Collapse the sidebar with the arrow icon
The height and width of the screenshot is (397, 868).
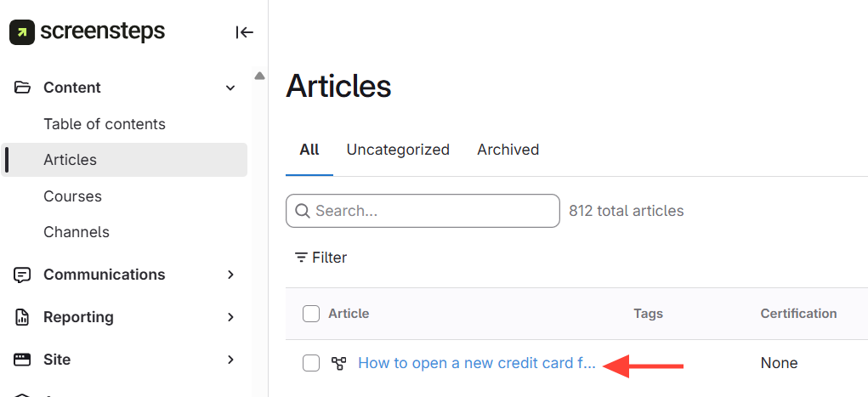(245, 32)
